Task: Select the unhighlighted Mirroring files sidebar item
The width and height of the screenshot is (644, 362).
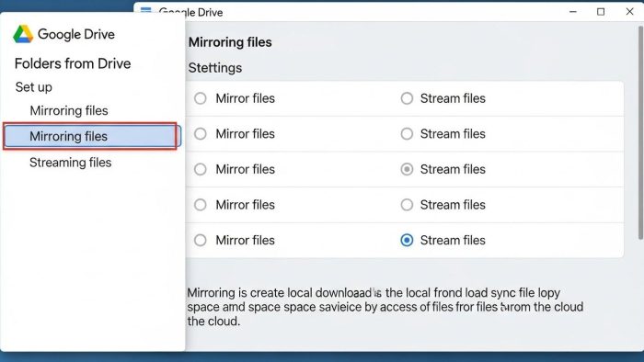Action: [69, 110]
